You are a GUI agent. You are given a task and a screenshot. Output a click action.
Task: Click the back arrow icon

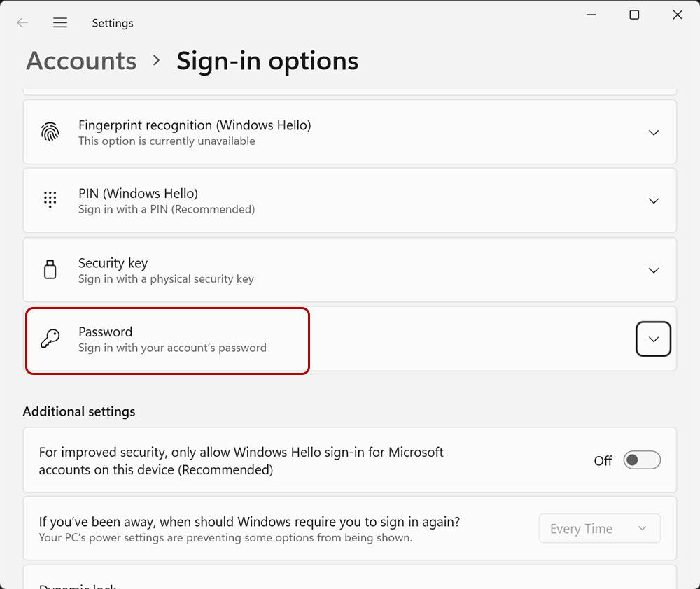point(22,23)
